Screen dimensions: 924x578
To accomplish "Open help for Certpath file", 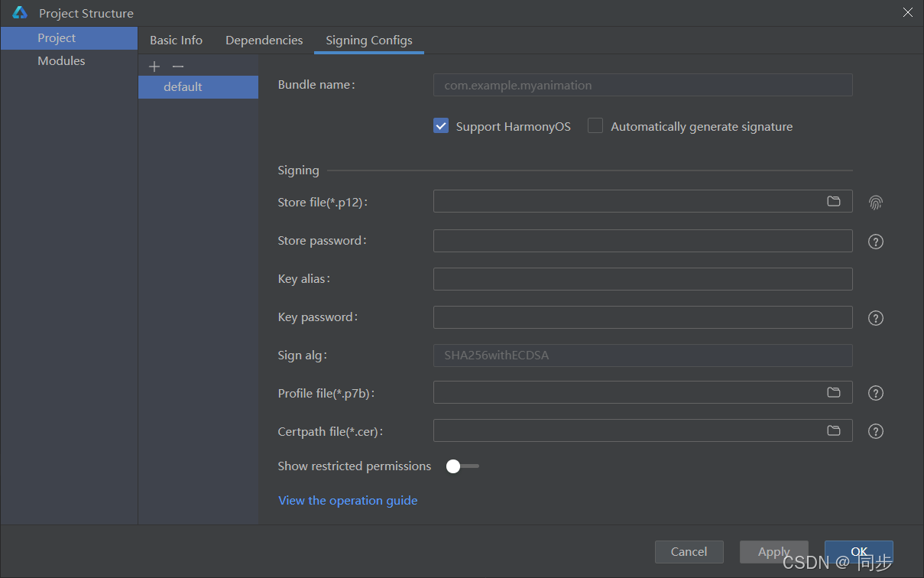I will [x=876, y=431].
